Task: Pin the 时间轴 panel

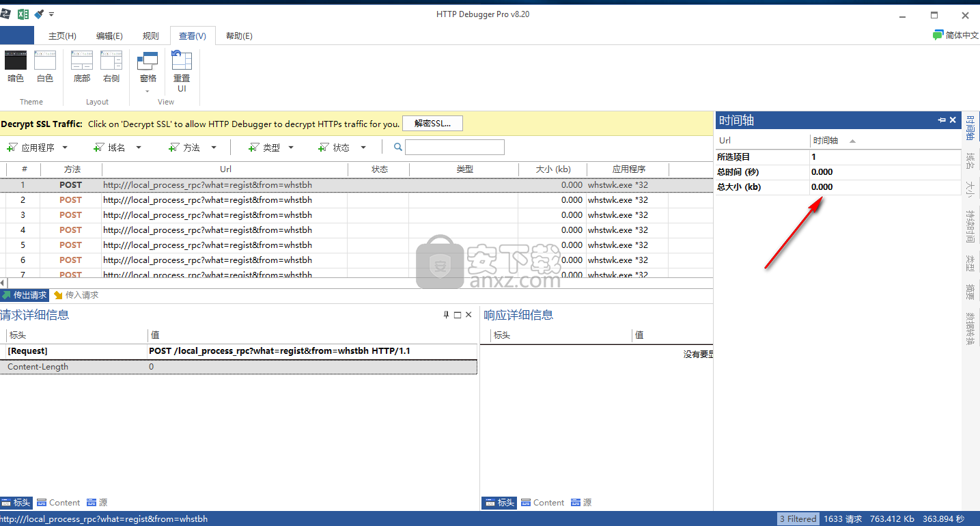Action: (x=942, y=120)
